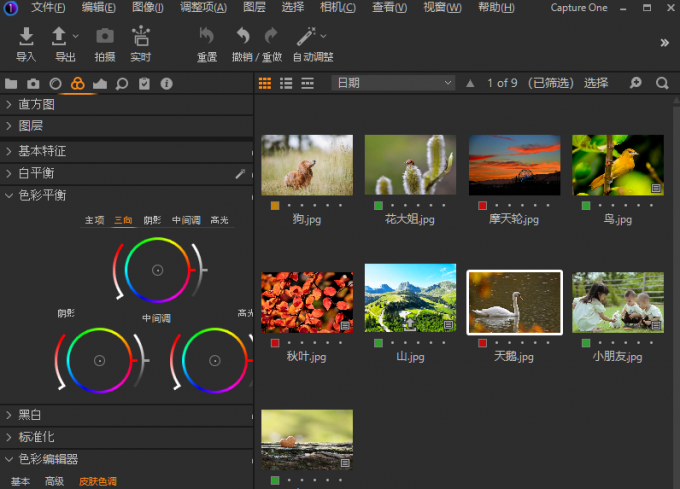Screen dimensions: 680x489
Task: Open the 相机(C) menu
Action: (338, 8)
